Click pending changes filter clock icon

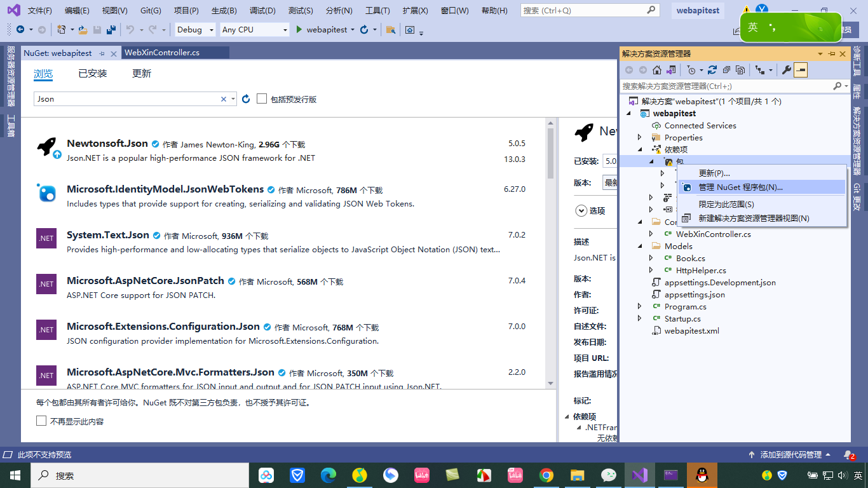tap(691, 70)
